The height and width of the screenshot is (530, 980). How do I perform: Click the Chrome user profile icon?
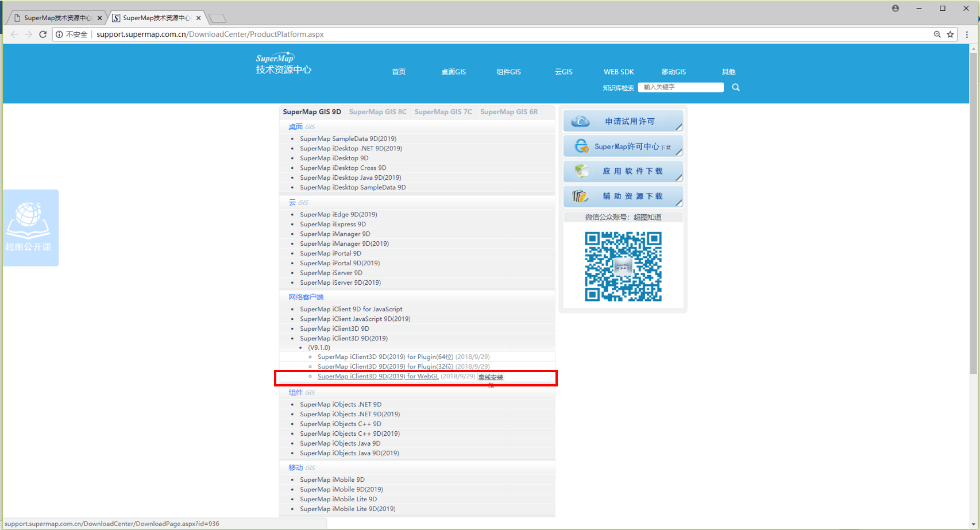tap(895, 8)
